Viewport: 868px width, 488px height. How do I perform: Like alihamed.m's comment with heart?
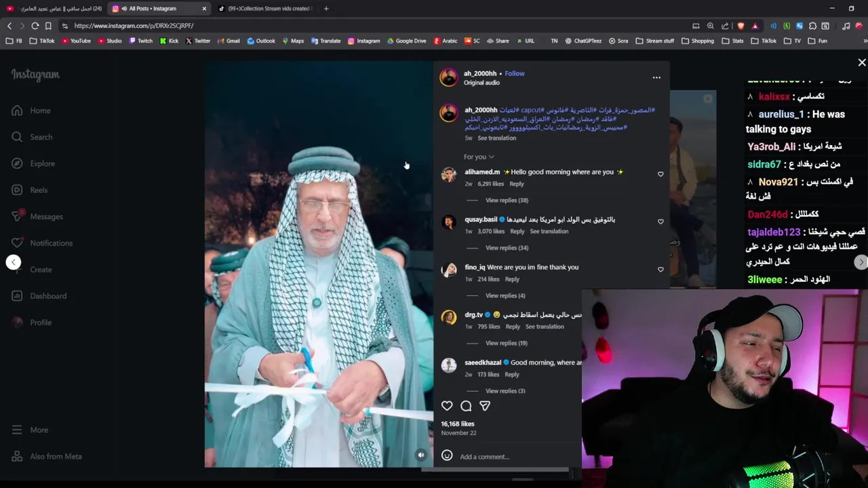click(x=660, y=174)
